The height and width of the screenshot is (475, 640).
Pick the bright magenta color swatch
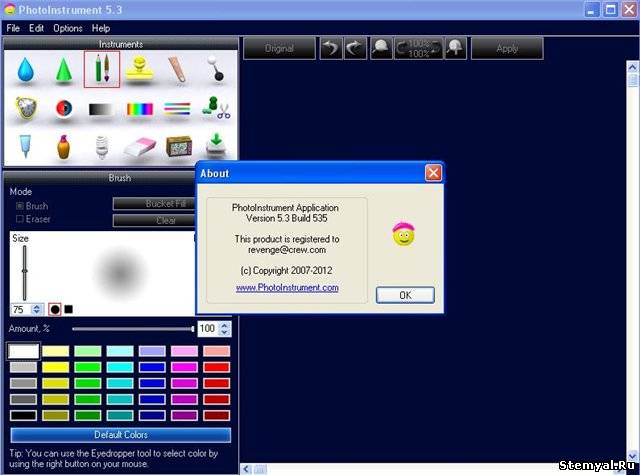184,367
